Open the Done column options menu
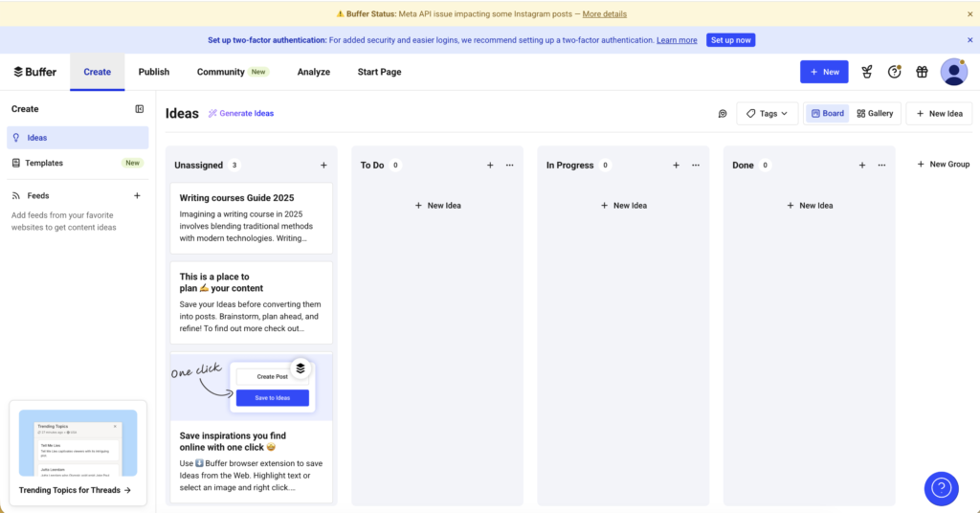The width and height of the screenshot is (980, 513). [881, 166]
